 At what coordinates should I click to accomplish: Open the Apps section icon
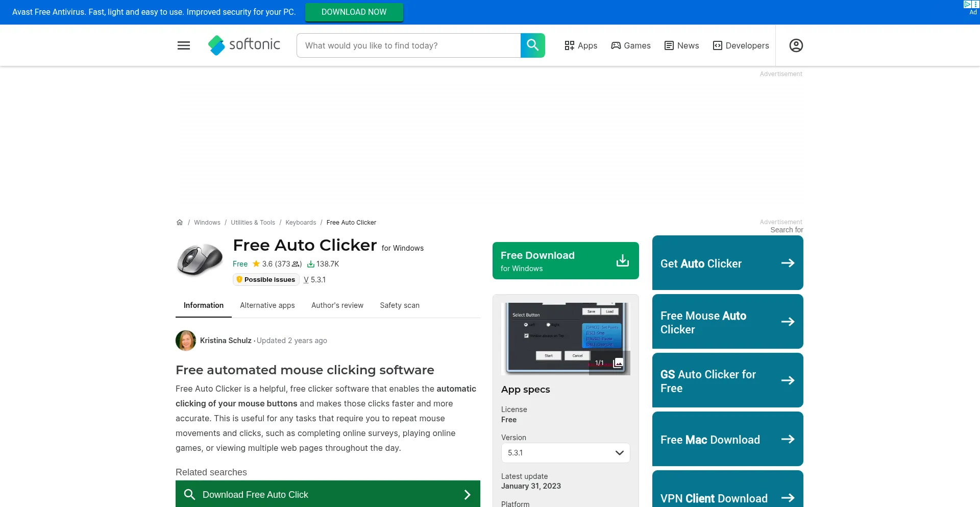(x=570, y=45)
